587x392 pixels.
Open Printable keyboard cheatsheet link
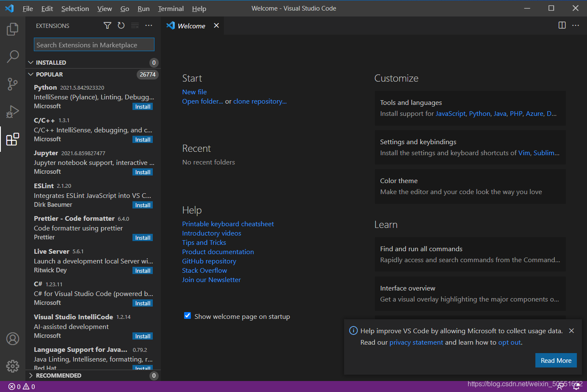pyautogui.click(x=228, y=224)
